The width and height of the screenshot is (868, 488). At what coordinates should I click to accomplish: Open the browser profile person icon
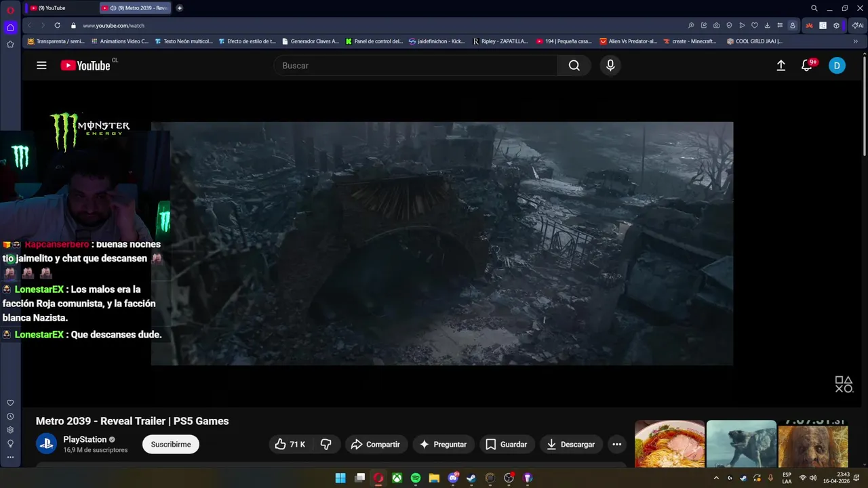tap(792, 26)
